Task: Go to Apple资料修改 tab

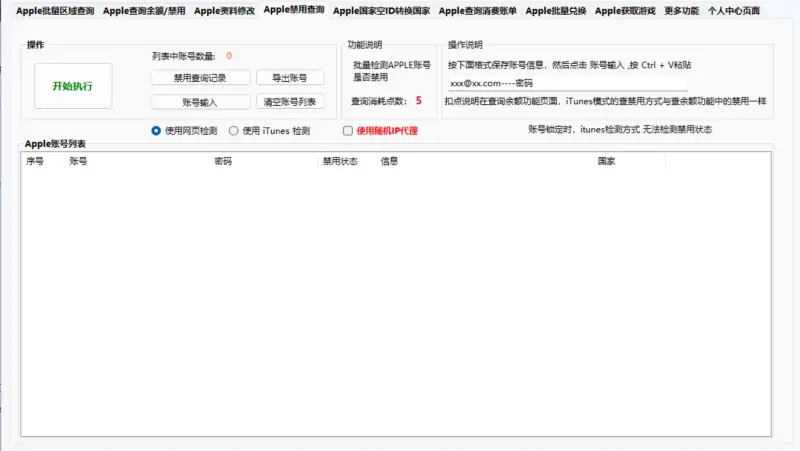Action: [x=224, y=10]
